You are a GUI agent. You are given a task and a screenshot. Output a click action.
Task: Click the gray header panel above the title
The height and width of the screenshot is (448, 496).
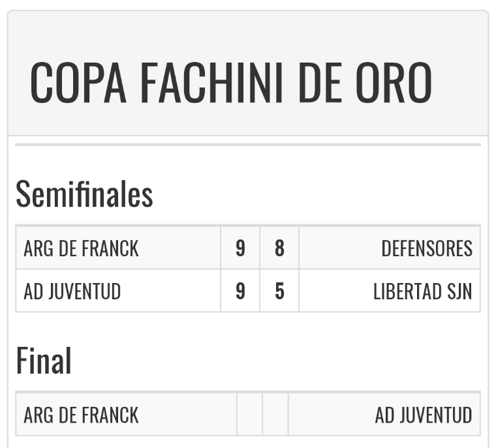(248, 33)
